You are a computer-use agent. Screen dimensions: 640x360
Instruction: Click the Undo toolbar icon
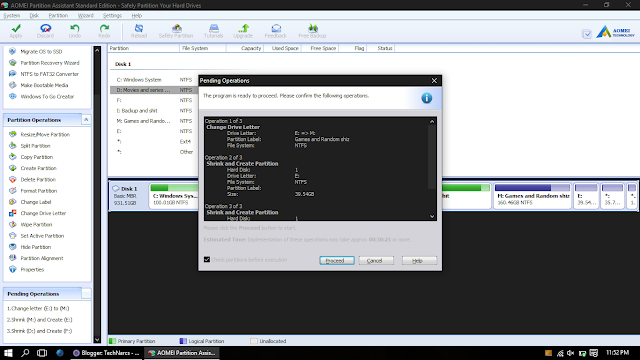tap(75, 31)
